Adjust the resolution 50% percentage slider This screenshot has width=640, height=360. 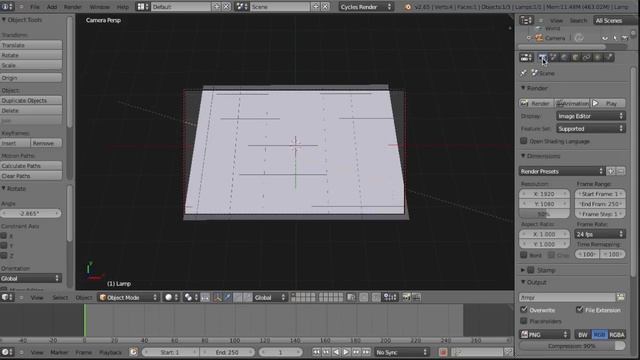coord(544,214)
